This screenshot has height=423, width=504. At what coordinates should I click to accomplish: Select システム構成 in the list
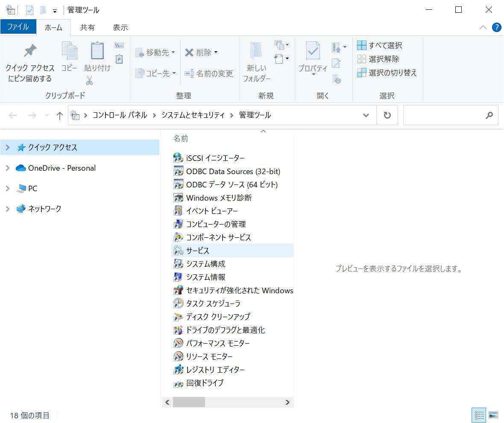click(x=199, y=264)
